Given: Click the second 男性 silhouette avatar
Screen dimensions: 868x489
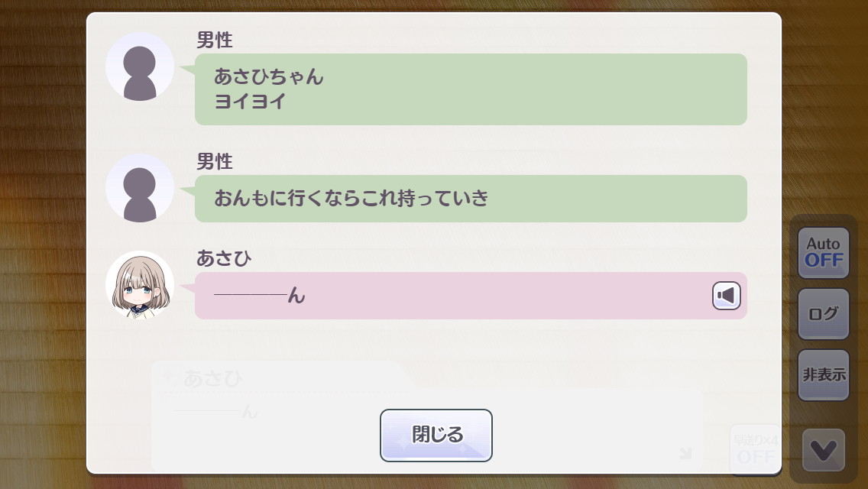Looking at the screenshot, I should pos(140,188).
